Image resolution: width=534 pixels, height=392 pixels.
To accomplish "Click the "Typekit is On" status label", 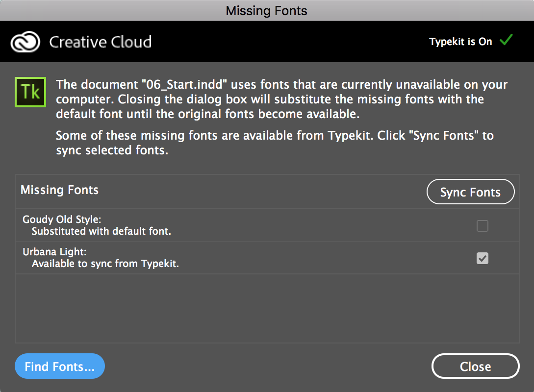I will pos(460,42).
